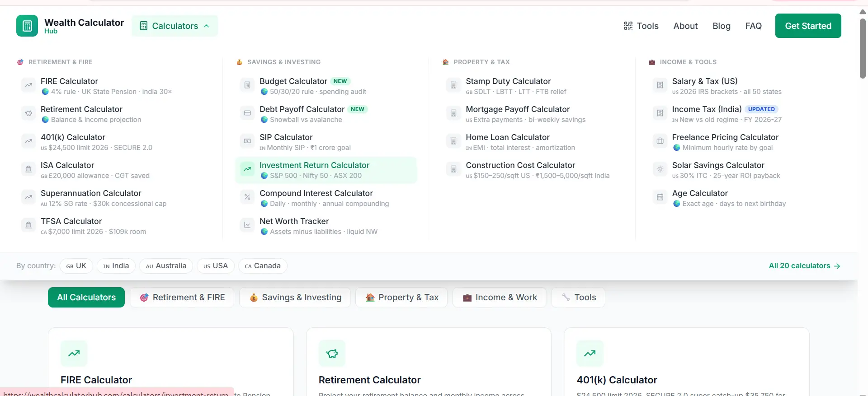Image resolution: width=868 pixels, height=396 pixels.
Task: Click the Investment Return Calculator chart icon
Action: (x=247, y=169)
